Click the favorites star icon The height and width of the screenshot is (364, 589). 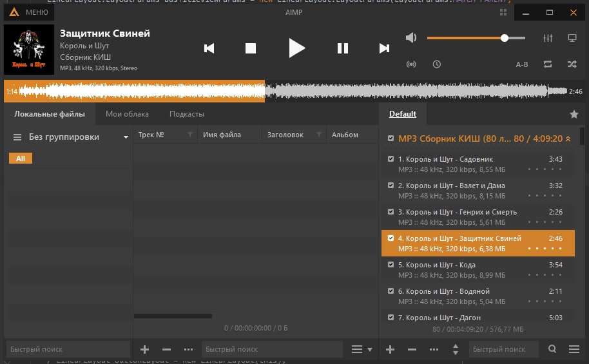point(574,114)
